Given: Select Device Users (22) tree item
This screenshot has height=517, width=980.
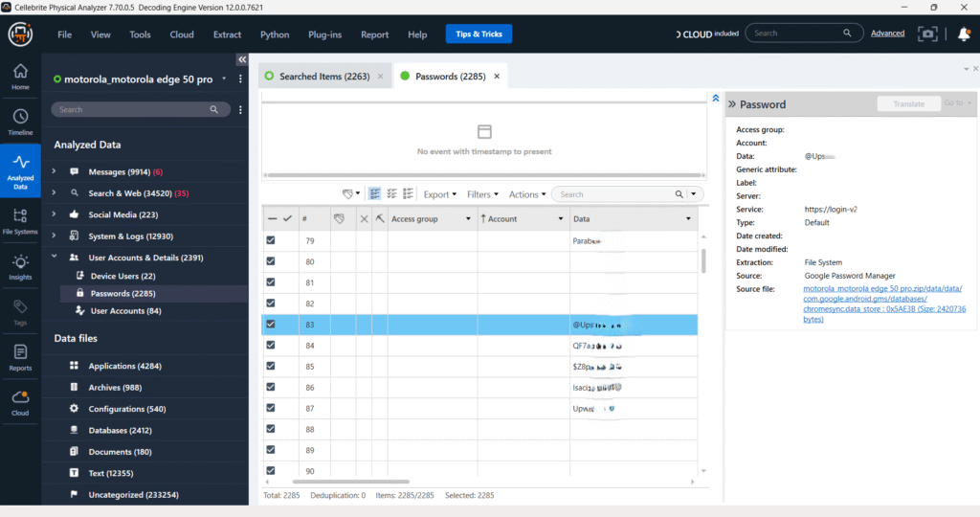Looking at the screenshot, I should pyautogui.click(x=122, y=276).
